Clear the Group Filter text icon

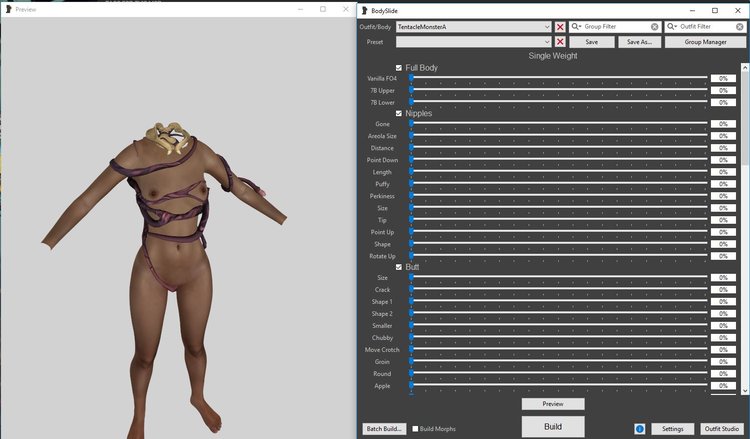654,27
